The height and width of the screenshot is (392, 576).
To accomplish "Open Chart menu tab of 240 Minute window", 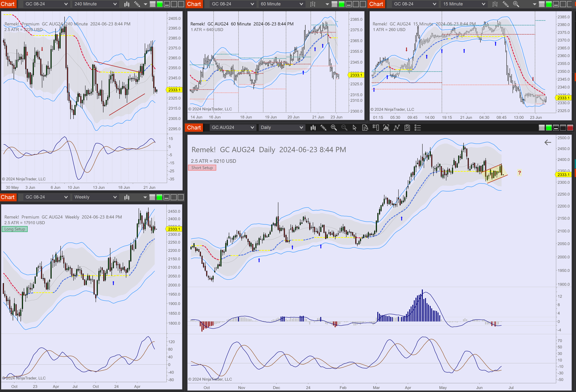I will pos(8,4).
